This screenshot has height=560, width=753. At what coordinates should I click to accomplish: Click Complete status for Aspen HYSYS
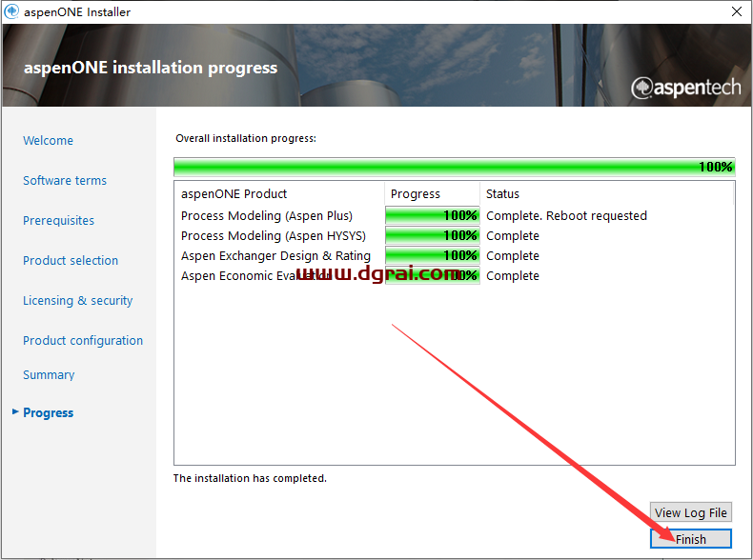coord(513,236)
